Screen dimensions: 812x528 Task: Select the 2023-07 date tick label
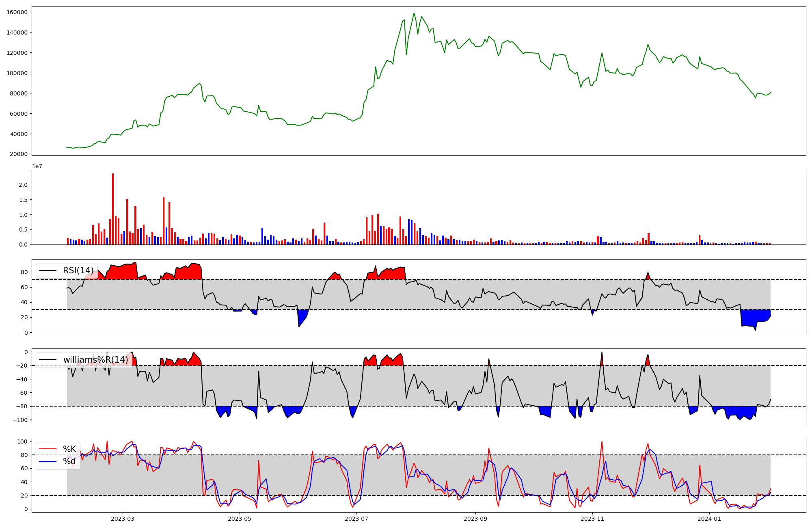[x=356, y=519]
